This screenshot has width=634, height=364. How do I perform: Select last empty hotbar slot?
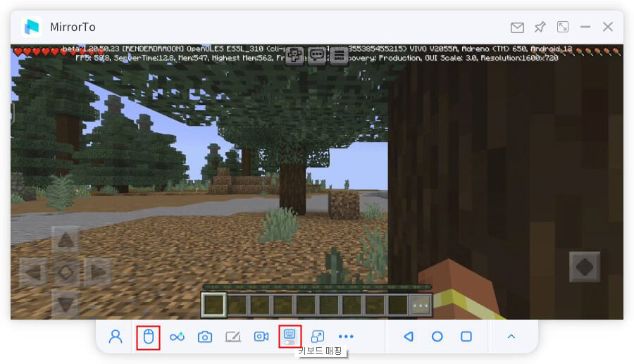[x=398, y=306]
